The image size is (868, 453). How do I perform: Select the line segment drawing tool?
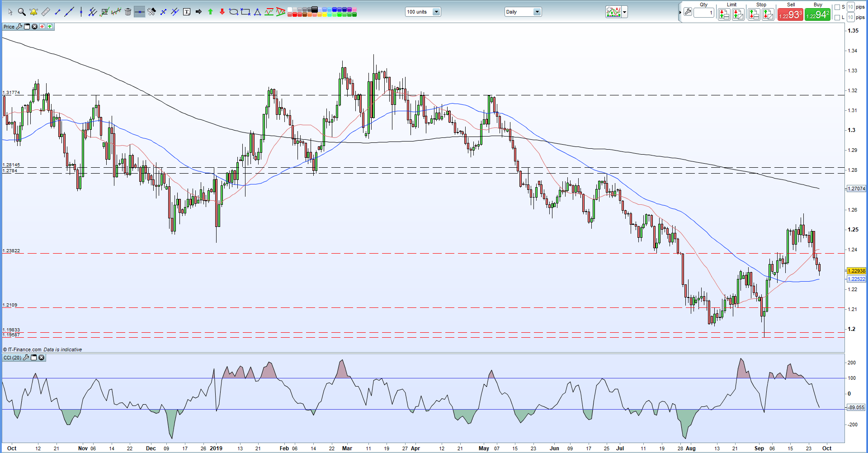(x=57, y=12)
